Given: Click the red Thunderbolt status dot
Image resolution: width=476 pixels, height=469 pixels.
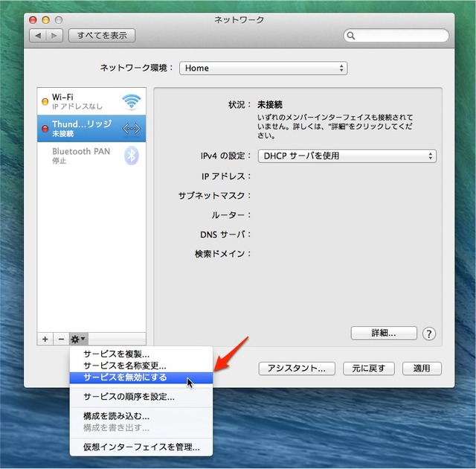Looking at the screenshot, I should 45,129.
